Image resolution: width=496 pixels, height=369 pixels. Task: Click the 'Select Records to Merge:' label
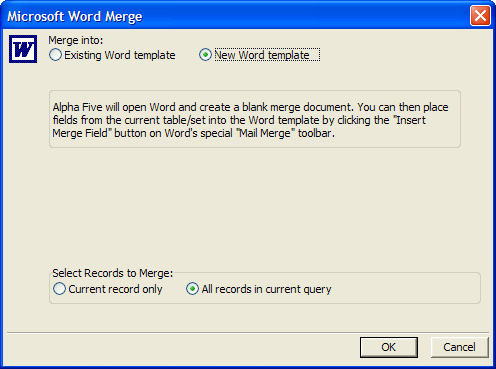[x=113, y=273]
